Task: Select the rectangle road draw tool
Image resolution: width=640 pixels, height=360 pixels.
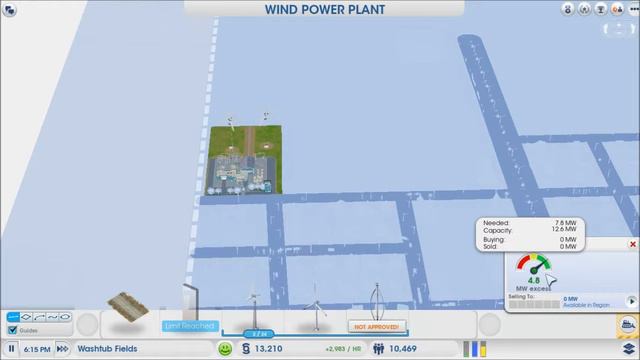Action: (x=26, y=317)
